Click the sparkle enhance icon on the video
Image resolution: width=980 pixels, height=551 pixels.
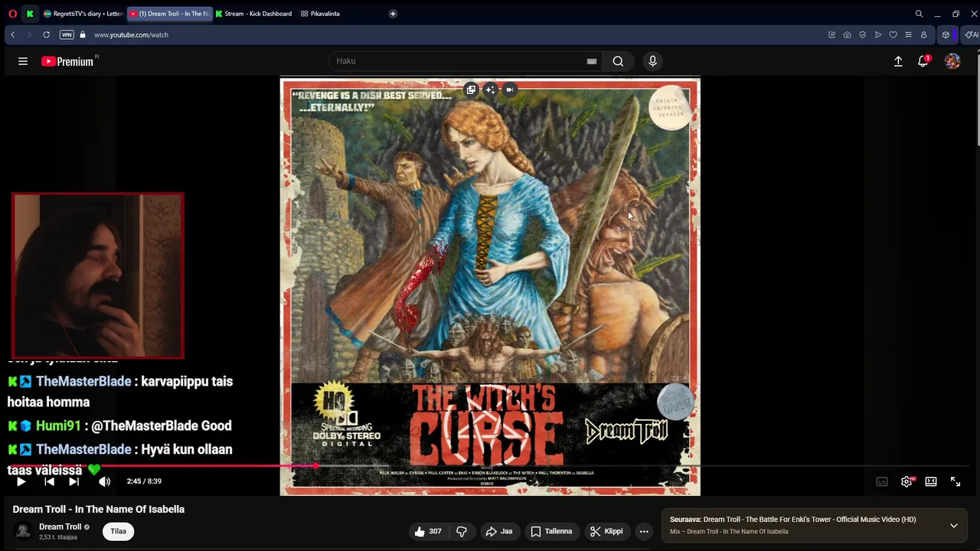coord(490,90)
